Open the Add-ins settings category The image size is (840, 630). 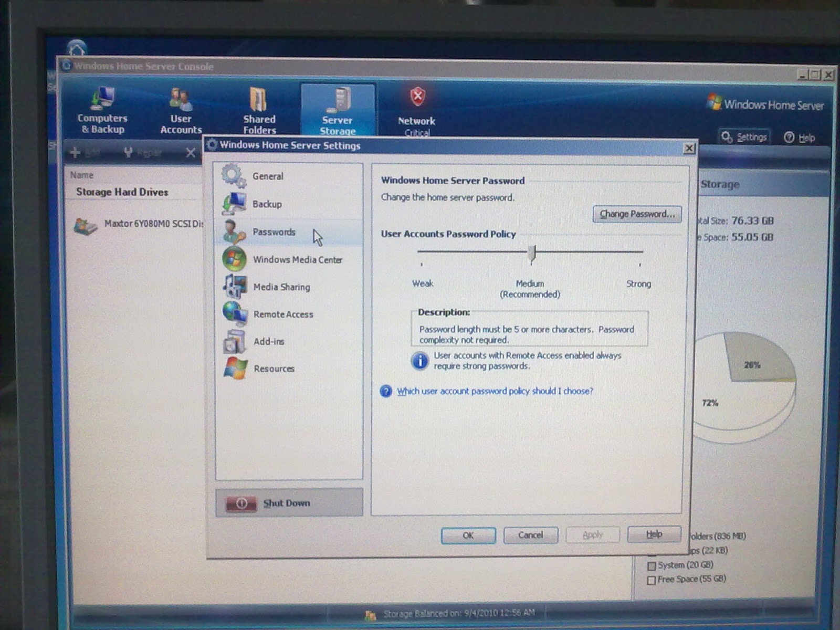pos(288,341)
